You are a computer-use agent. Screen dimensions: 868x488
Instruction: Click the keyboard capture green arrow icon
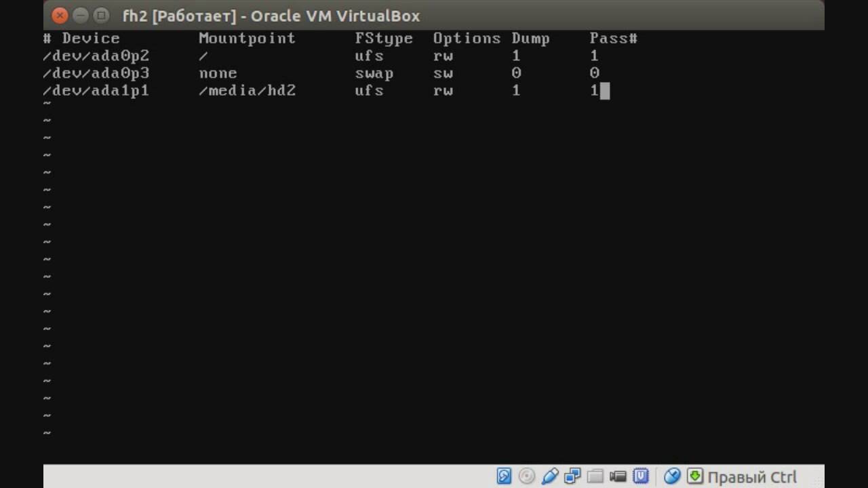pos(695,476)
